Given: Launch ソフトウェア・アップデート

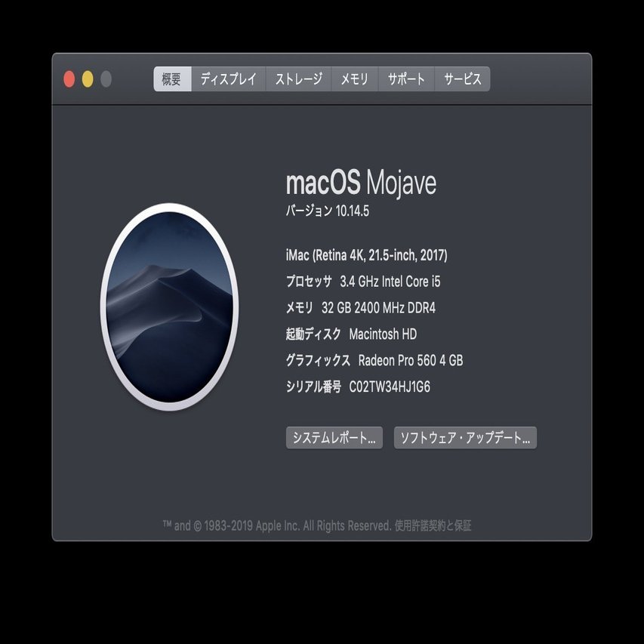Looking at the screenshot, I should click(464, 437).
